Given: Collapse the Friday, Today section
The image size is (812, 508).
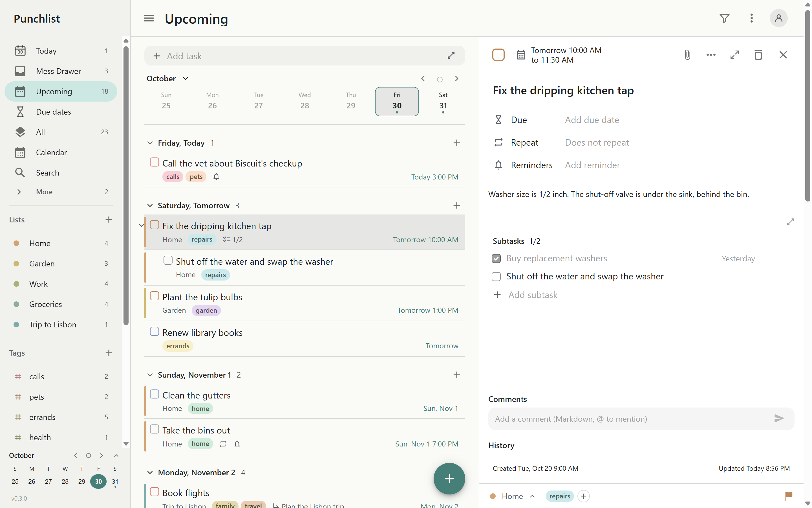Looking at the screenshot, I should click(x=150, y=143).
